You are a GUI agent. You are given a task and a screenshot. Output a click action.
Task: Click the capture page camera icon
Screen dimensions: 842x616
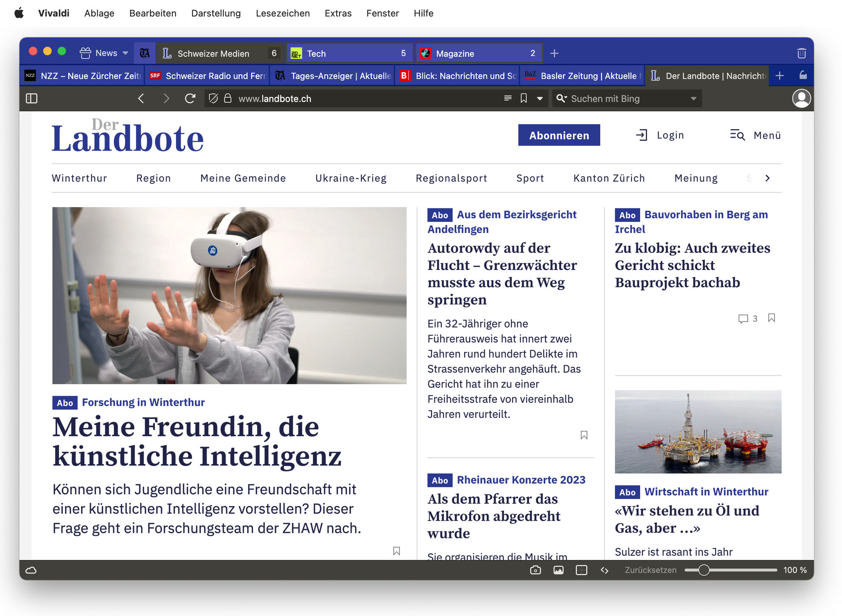pos(535,570)
